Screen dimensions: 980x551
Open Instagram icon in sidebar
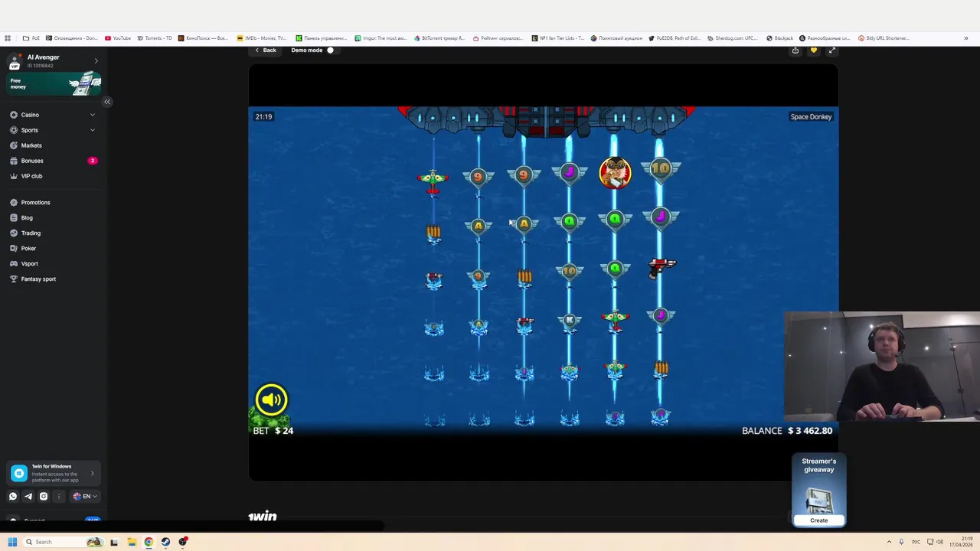point(44,496)
